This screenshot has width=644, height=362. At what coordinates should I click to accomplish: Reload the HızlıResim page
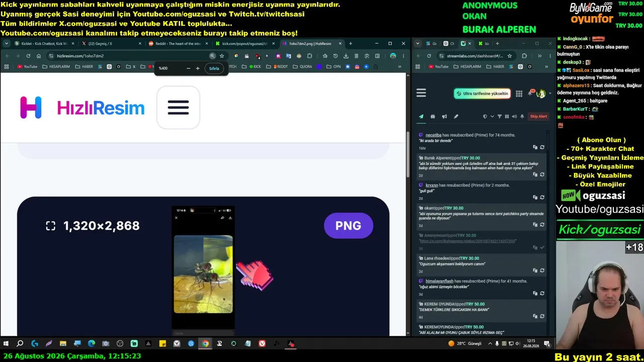28,56
